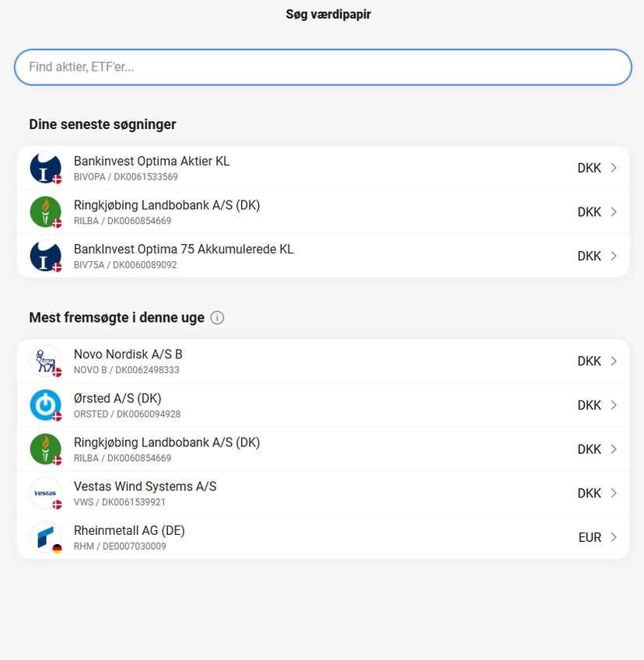Open chevron on BankInvest Optima 75 Akkumulerede row
This screenshot has height=660, width=644.
click(614, 256)
